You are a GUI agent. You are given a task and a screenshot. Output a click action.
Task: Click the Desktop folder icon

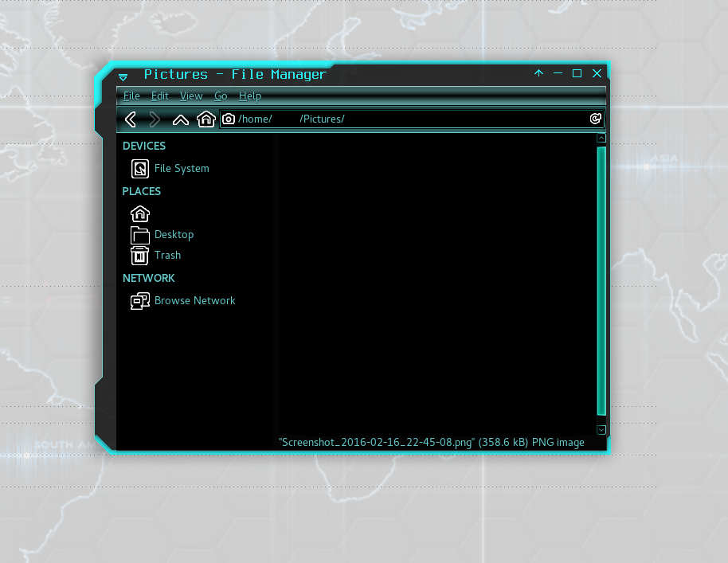tap(139, 236)
